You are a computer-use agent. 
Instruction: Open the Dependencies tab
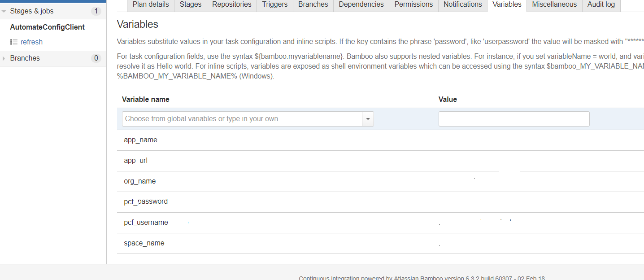(x=361, y=4)
